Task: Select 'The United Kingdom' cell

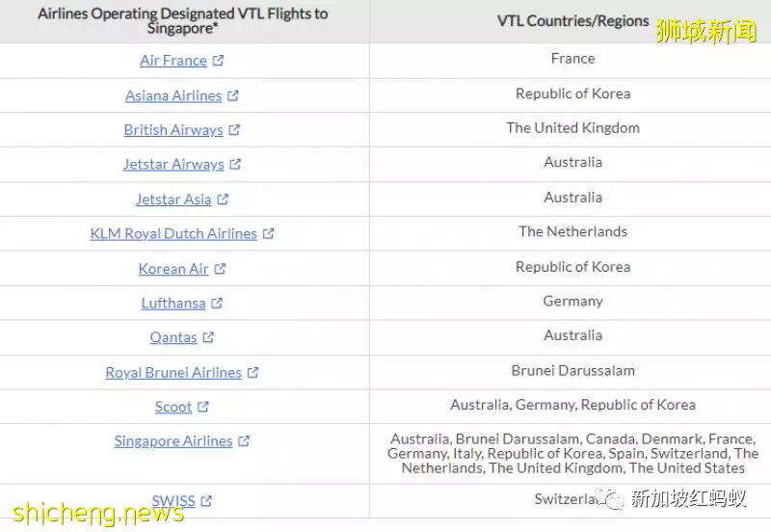Action: (572, 128)
